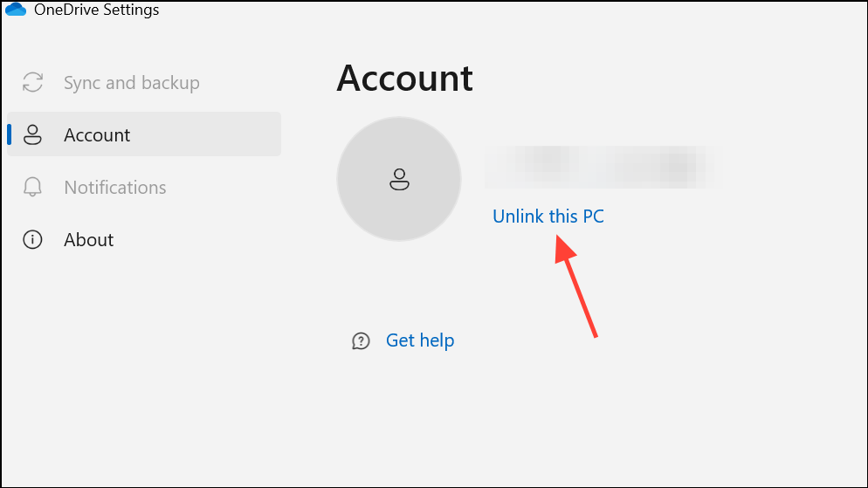Click the circular profile avatar
The image size is (868, 488).
point(399,179)
